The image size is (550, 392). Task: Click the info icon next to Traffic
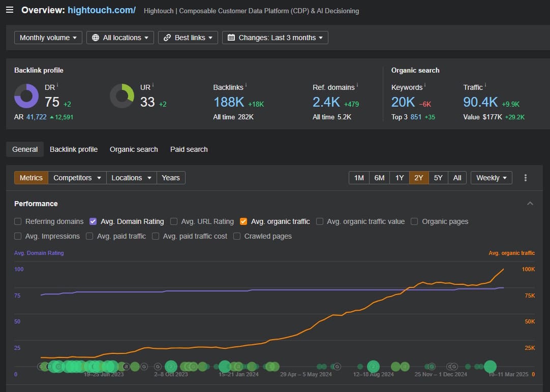(486, 85)
